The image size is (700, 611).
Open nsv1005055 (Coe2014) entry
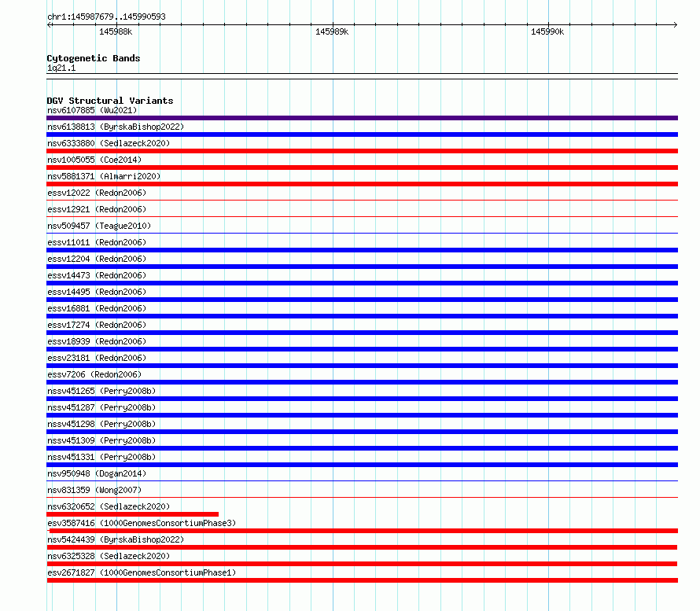click(x=94, y=160)
